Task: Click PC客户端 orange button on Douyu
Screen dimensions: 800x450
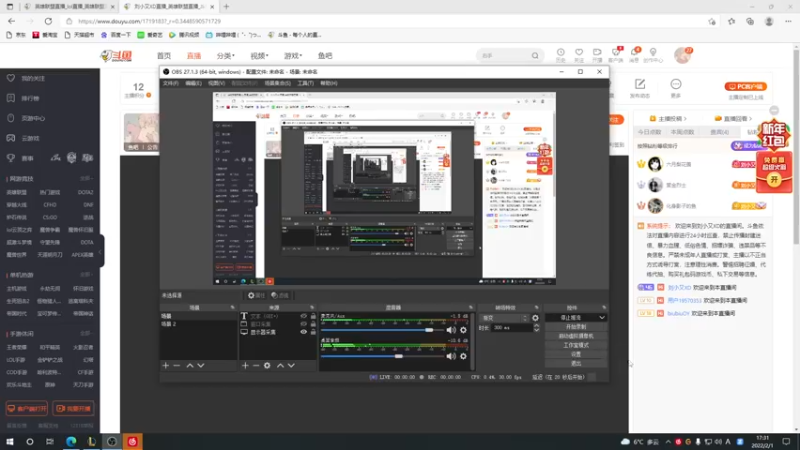Action: 746,86
